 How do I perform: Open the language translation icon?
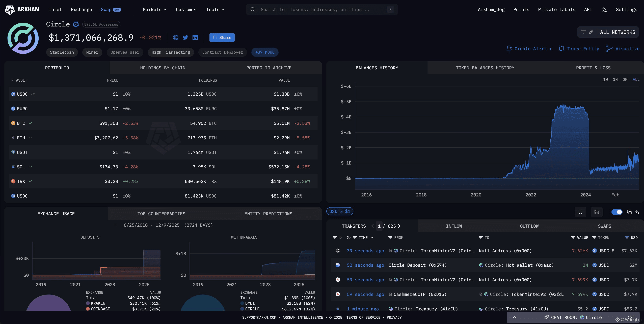(604, 10)
